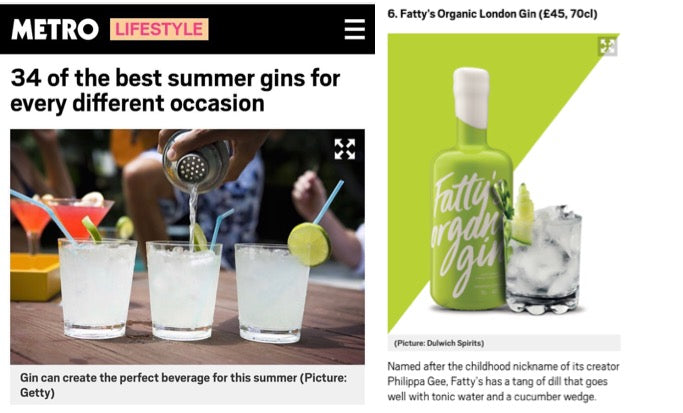The width and height of the screenshot is (683, 413).
Task: Select the Fatty's Organic London Gin heading
Action: (x=492, y=14)
